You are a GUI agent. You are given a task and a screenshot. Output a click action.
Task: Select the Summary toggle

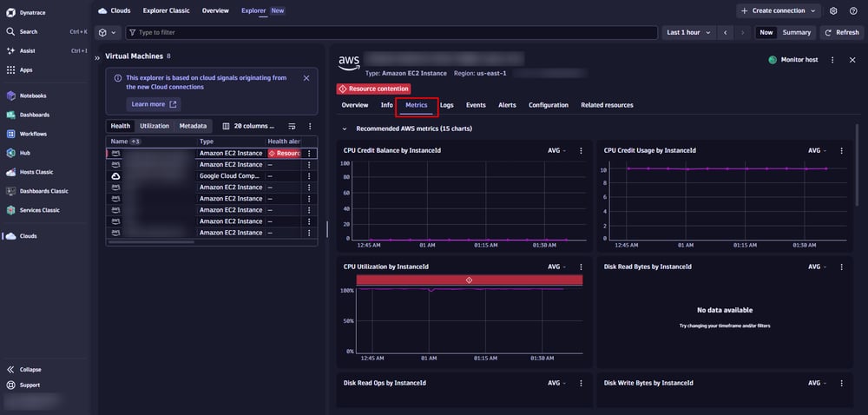tap(797, 33)
